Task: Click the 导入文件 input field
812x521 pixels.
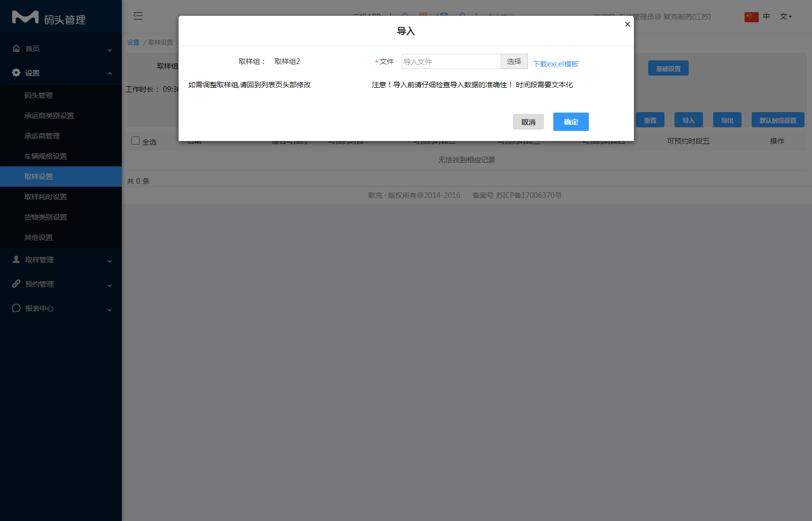Action: (451, 61)
